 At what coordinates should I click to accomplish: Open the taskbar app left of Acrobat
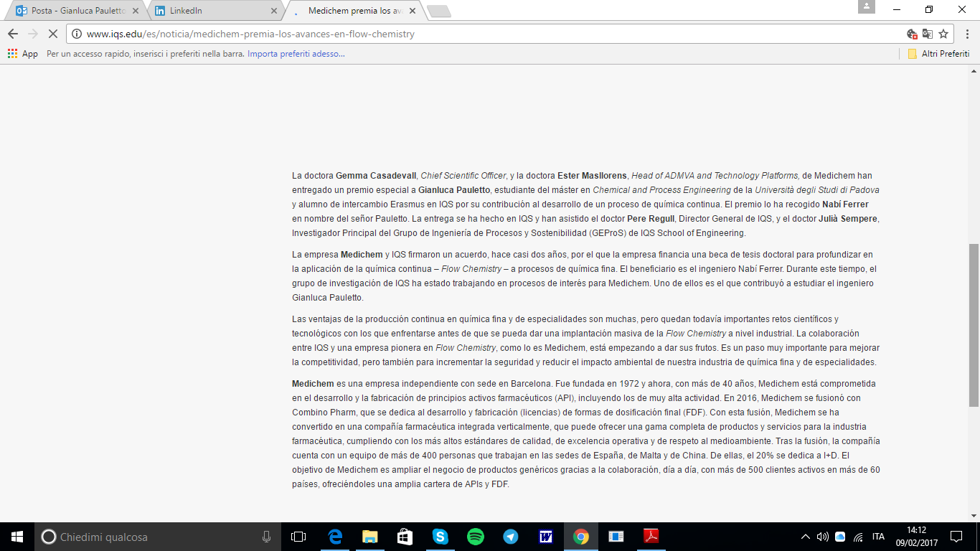[x=616, y=537]
